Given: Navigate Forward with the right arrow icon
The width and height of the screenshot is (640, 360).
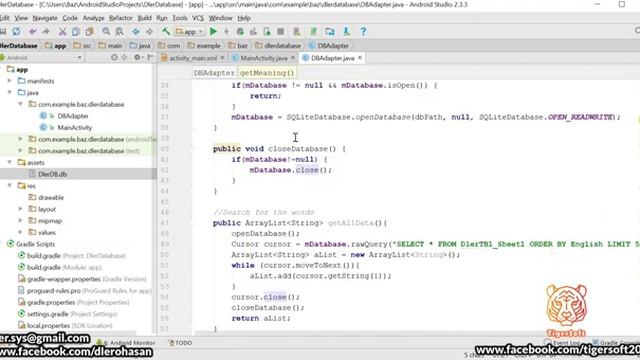Looking at the screenshot, I should tap(149, 31).
